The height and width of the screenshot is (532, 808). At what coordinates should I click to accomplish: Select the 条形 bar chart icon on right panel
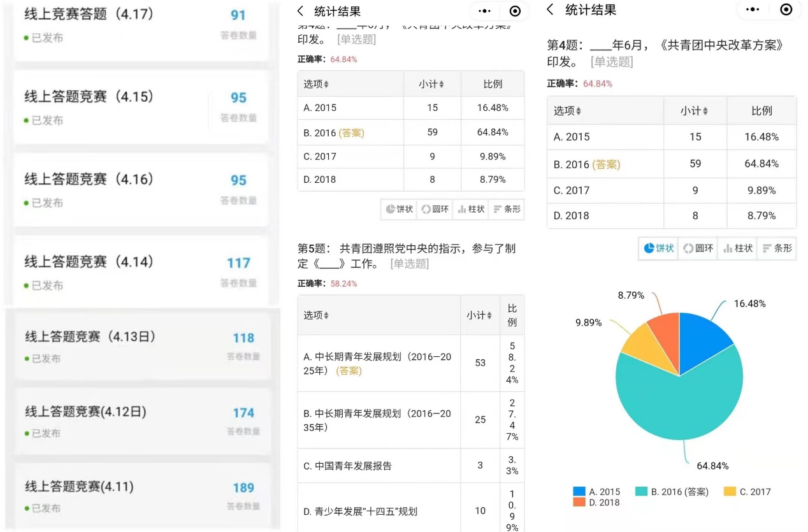click(x=777, y=248)
